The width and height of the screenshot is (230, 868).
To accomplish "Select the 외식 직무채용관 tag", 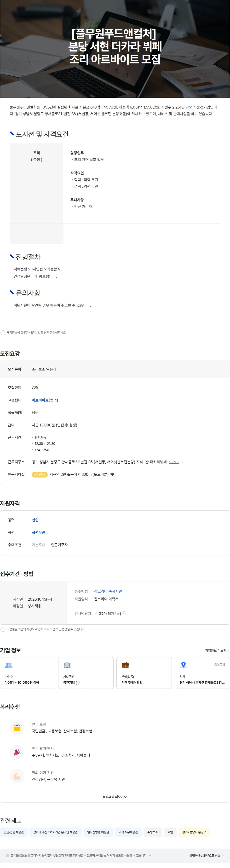I will [128, 832].
